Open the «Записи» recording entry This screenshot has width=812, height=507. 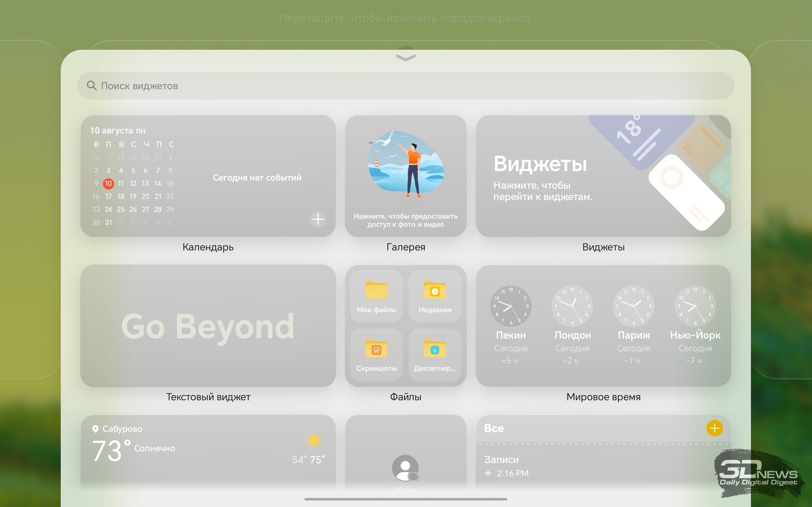(501, 459)
